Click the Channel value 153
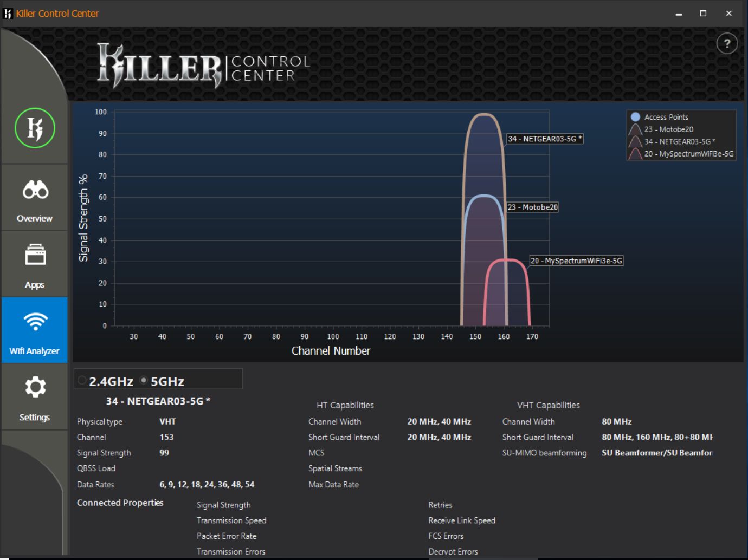The image size is (748, 560). click(166, 437)
